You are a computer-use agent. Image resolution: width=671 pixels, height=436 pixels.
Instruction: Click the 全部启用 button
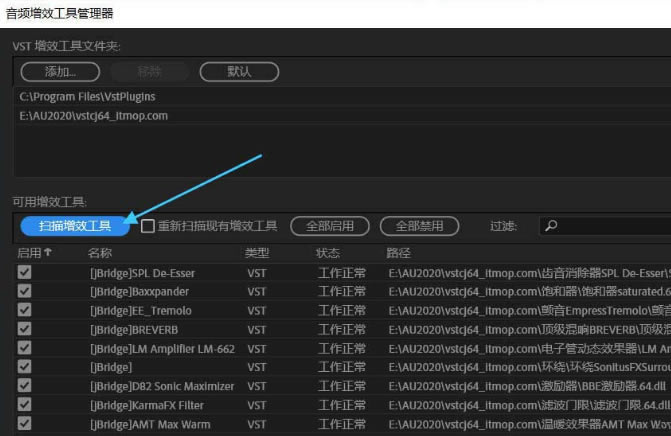(x=330, y=226)
